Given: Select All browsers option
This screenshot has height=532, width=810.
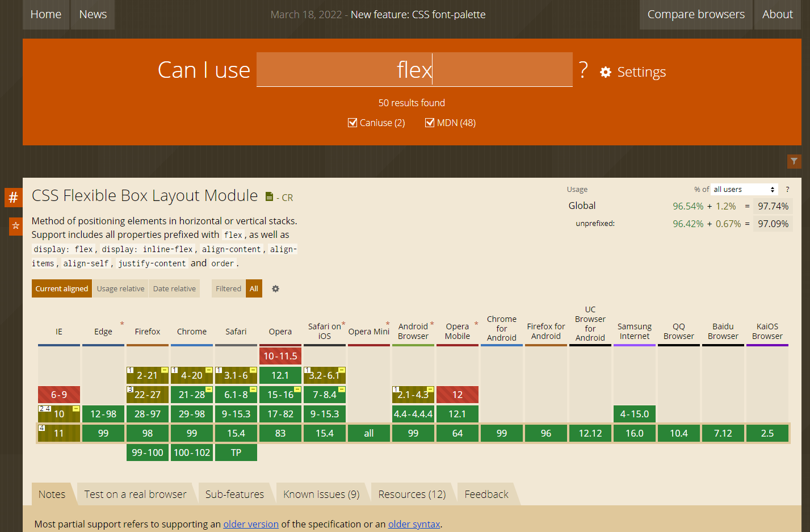Looking at the screenshot, I should [254, 288].
